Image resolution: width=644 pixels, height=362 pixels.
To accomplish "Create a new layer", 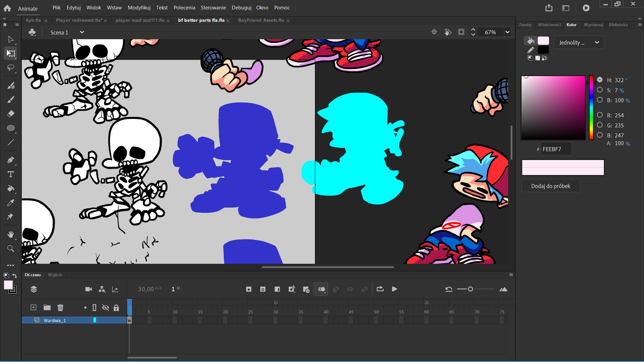I will pyautogui.click(x=34, y=307).
